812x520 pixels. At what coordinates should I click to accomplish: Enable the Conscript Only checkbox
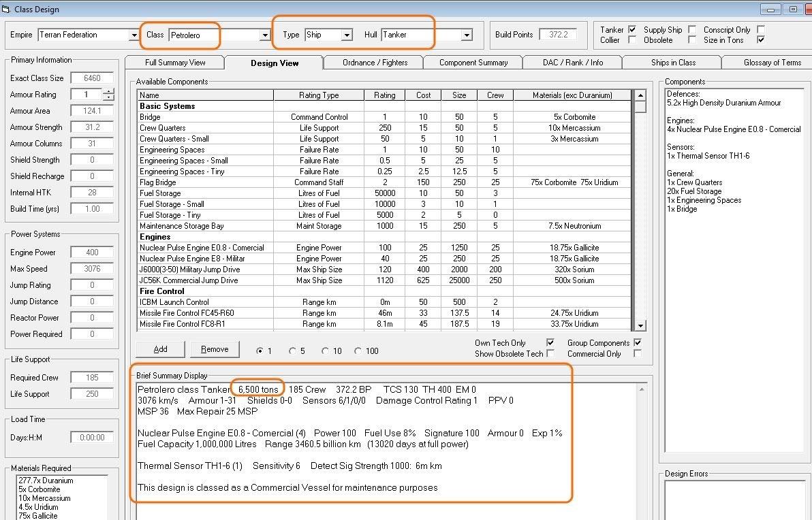[x=761, y=29]
